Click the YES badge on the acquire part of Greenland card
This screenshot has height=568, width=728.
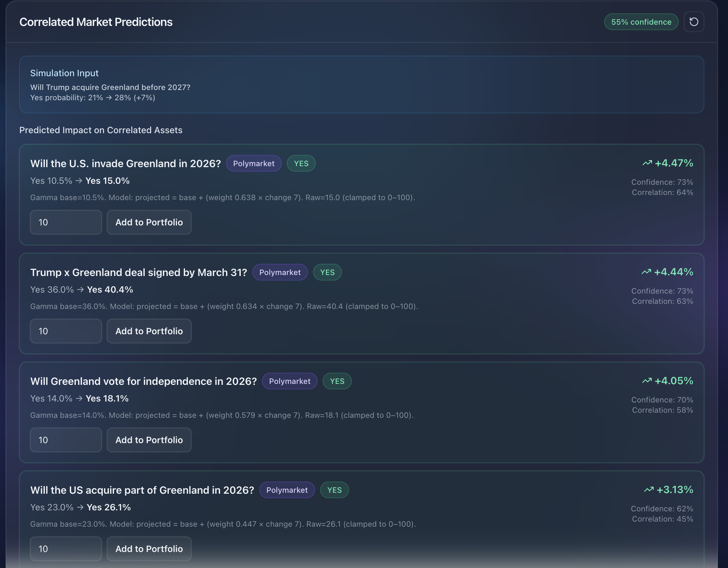click(334, 490)
